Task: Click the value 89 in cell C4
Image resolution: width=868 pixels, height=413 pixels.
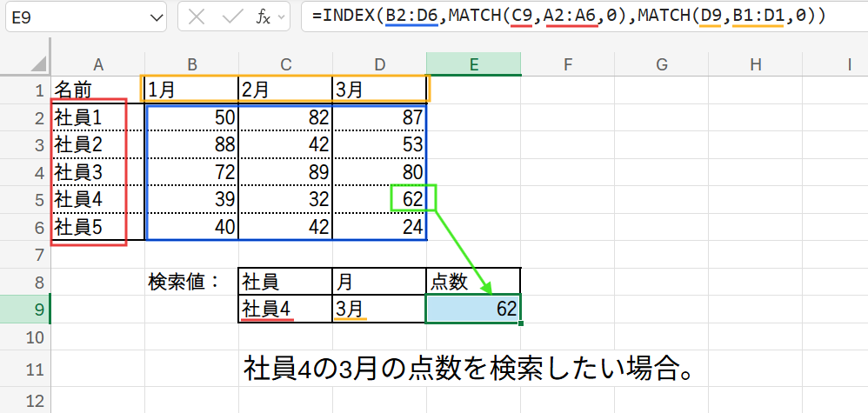Action: point(285,172)
